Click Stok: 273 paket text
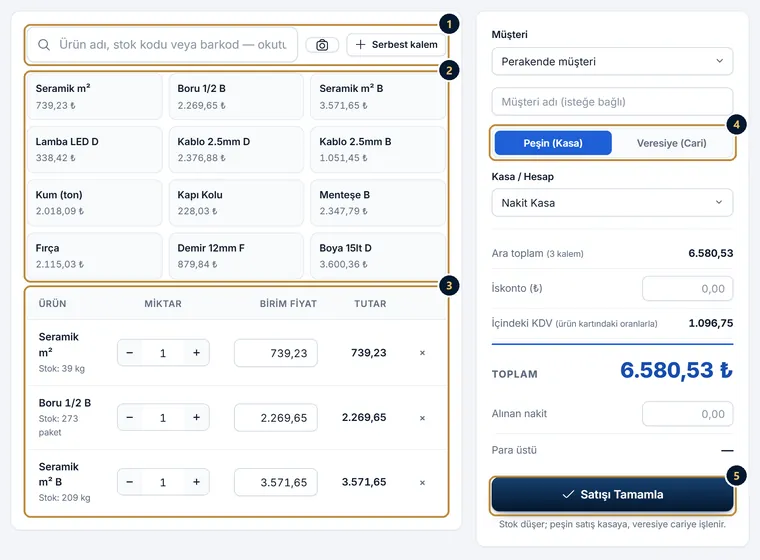 pyautogui.click(x=59, y=425)
